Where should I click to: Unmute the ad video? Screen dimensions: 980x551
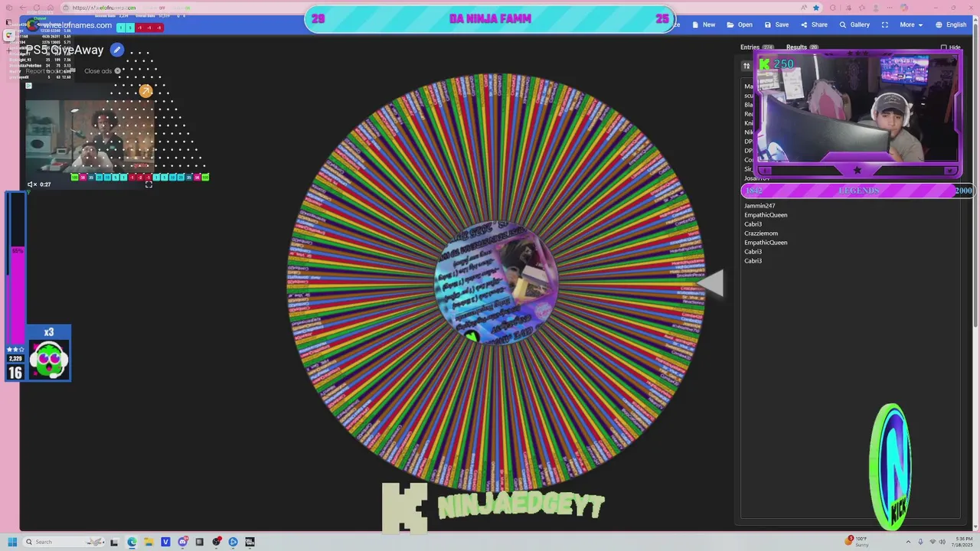[31, 184]
